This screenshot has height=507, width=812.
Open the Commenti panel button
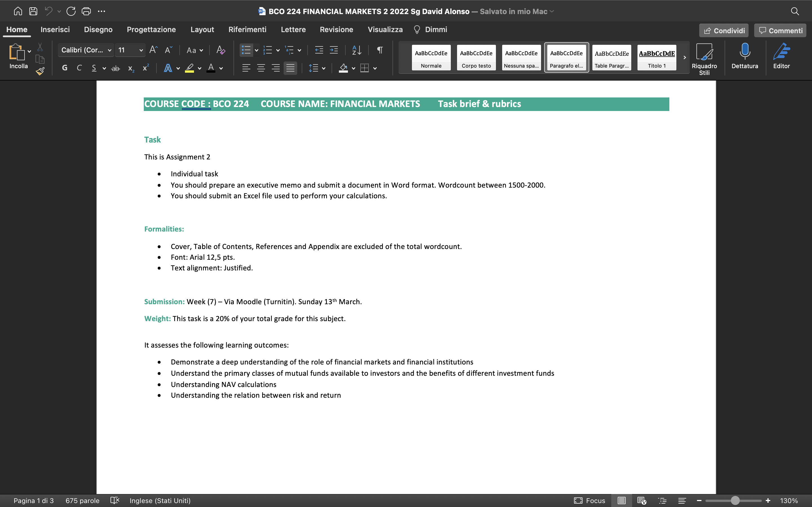click(780, 30)
